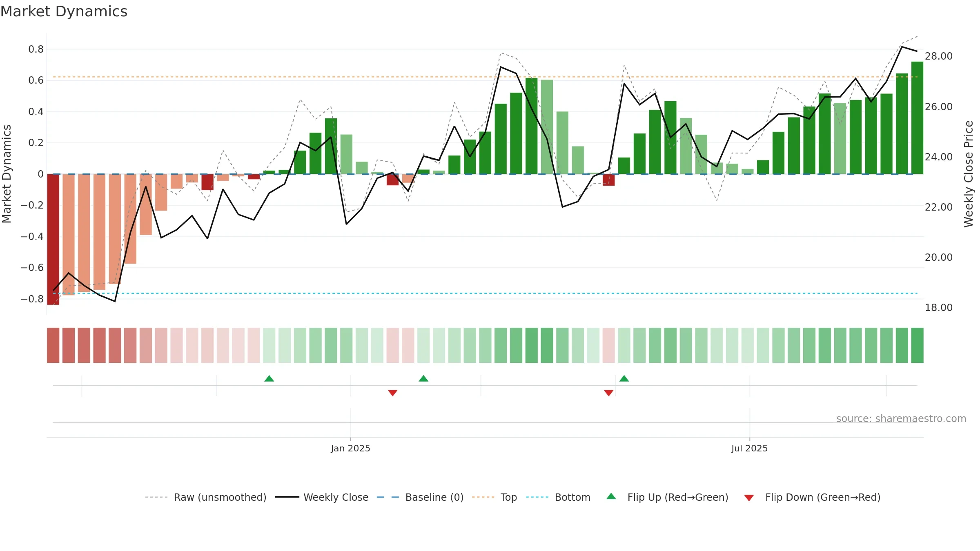Viewport: 980px width, 551px height.
Task: Click the pink heatmap cell above last red marker
Action: [x=609, y=345]
